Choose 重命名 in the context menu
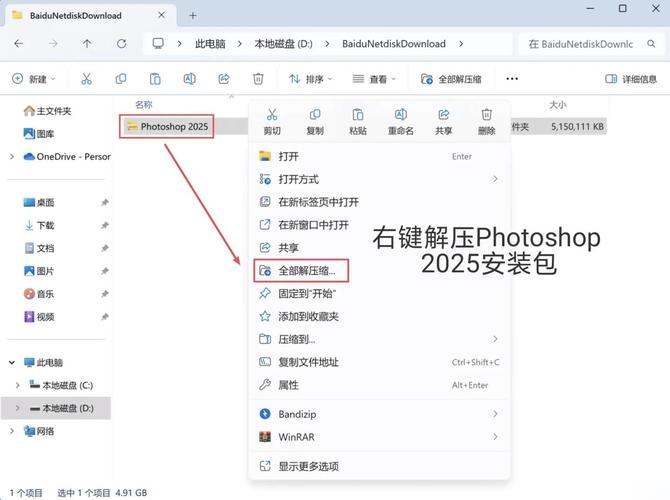Viewport: 670px width, 500px height. pyautogui.click(x=400, y=122)
